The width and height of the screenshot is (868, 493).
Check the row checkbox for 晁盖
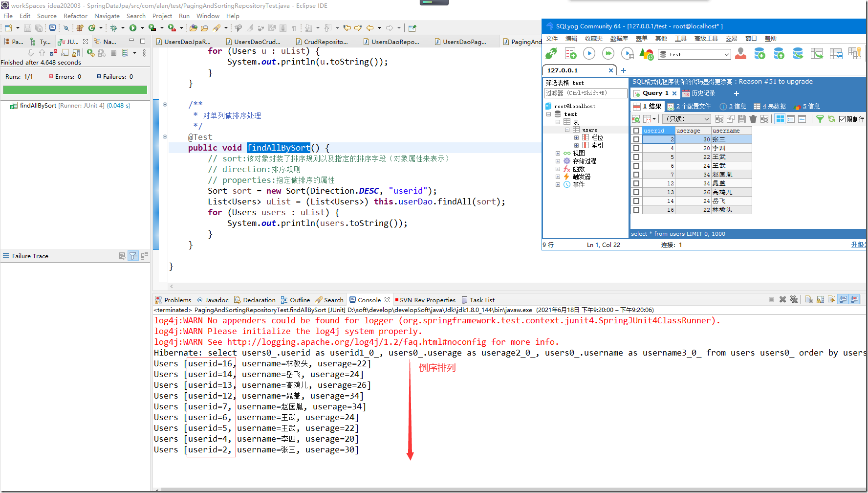click(636, 183)
